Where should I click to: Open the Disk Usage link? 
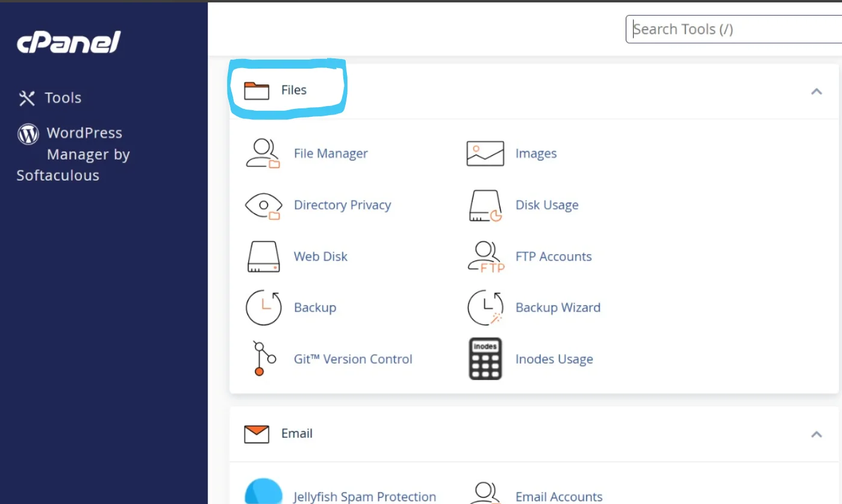coord(547,205)
